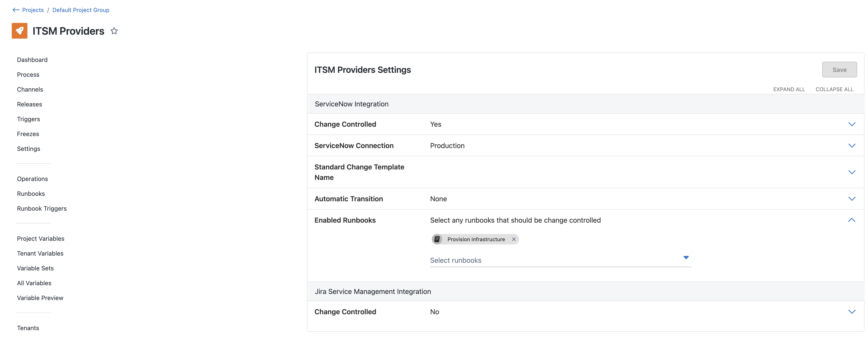The image size is (868, 338).
Task: Select Freezes in the sidebar
Action: click(28, 134)
